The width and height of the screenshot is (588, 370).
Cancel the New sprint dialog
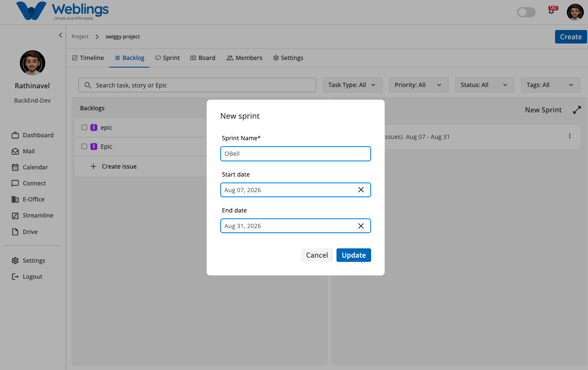pyautogui.click(x=317, y=255)
